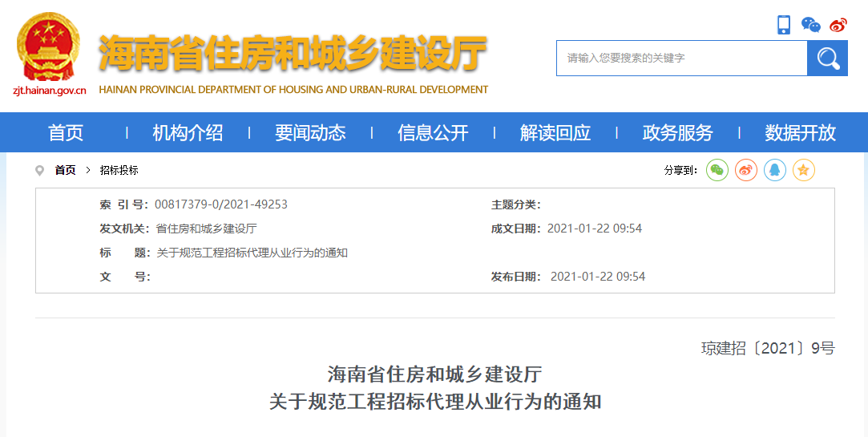Share to Weibo red circle icon
Screen dimensions: 868x437
[x=745, y=170]
